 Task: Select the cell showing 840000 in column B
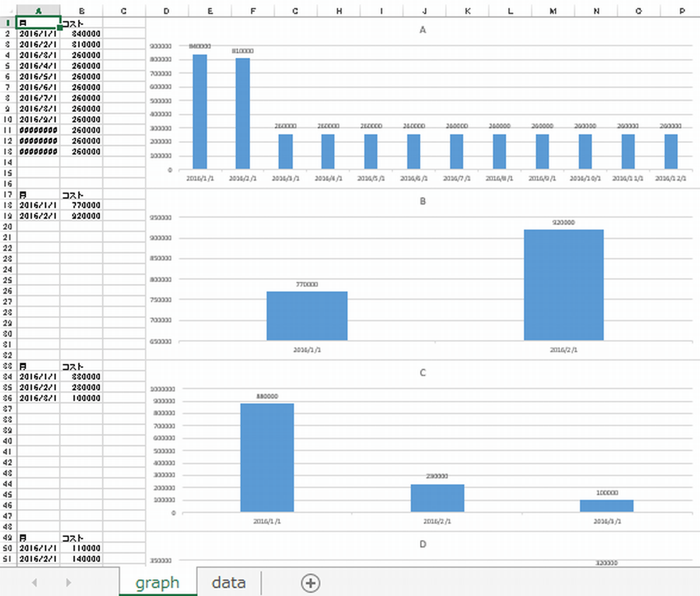click(81, 34)
